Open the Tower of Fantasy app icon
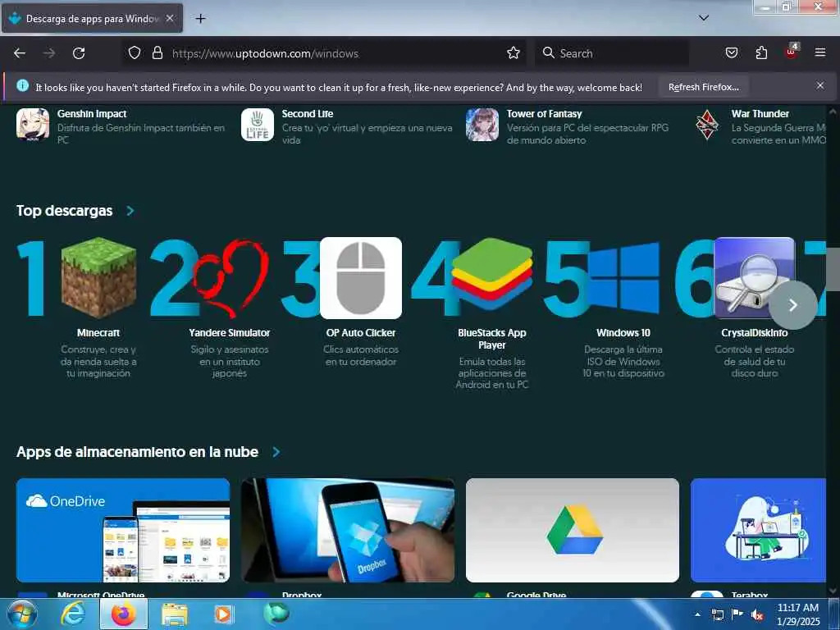Image resolution: width=840 pixels, height=630 pixels. point(482,125)
